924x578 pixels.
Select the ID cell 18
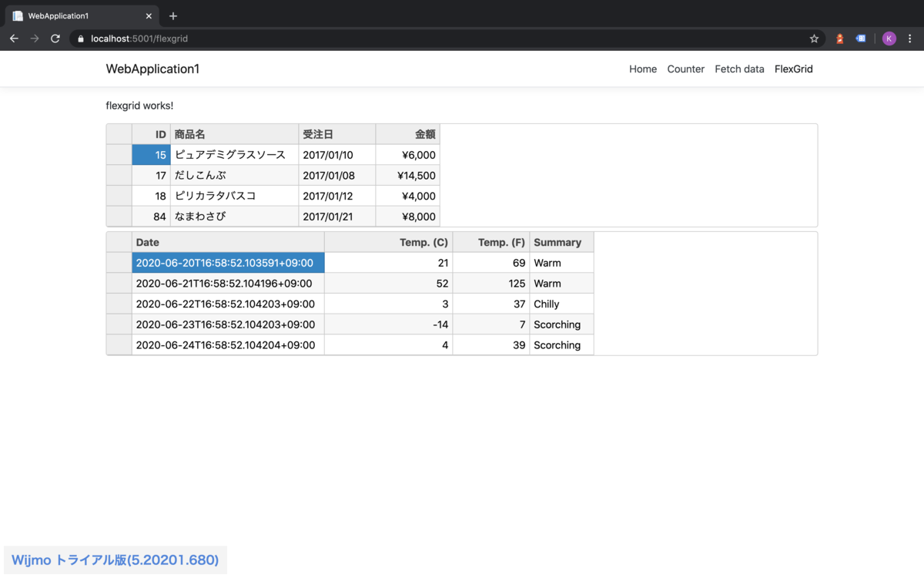click(x=151, y=196)
